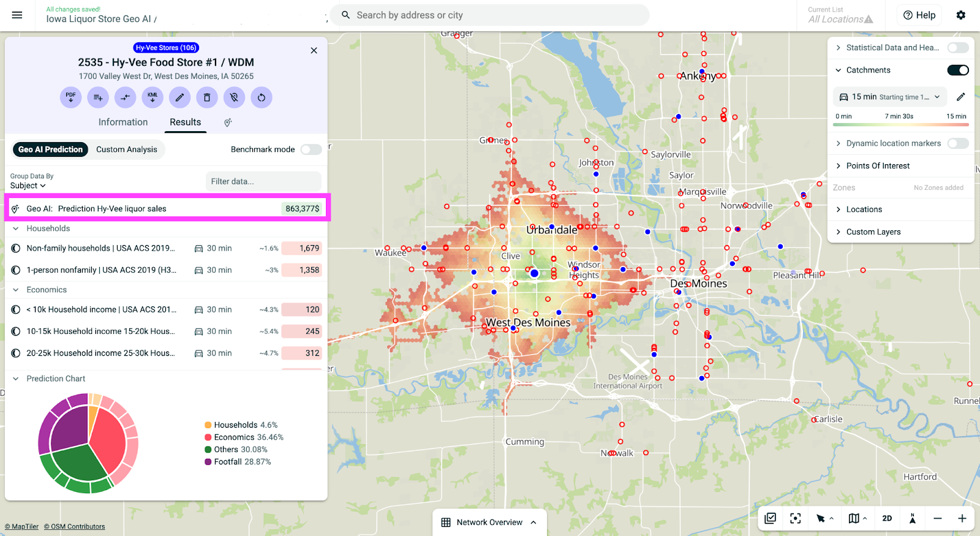Image resolution: width=980 pixels, height=536 pixels.
Task: Click Economics 36.46% legend entry
Action: click(244, 437)
